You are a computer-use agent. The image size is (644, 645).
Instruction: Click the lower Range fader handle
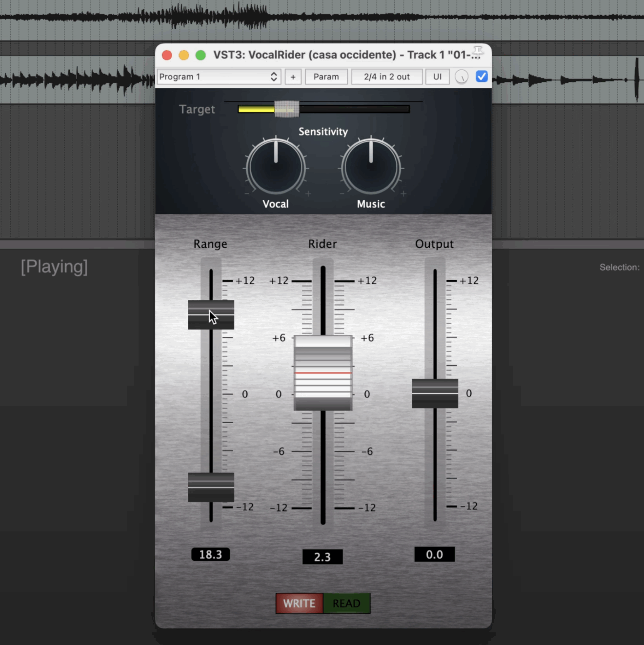(210, 488)
